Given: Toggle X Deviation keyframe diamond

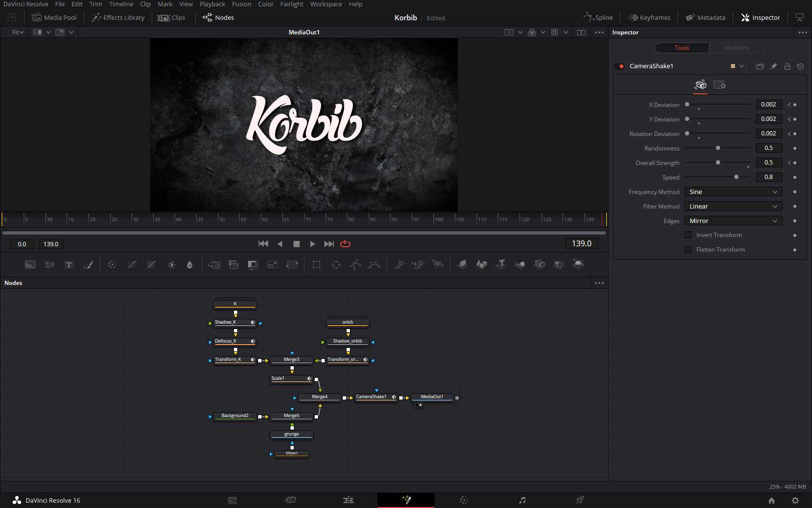Looking at the screenshot, I should click(x=795, y=105).
